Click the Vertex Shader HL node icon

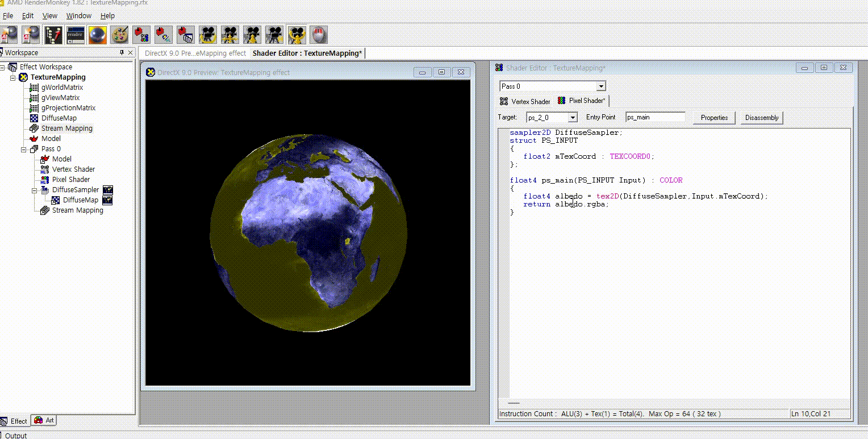44,169
